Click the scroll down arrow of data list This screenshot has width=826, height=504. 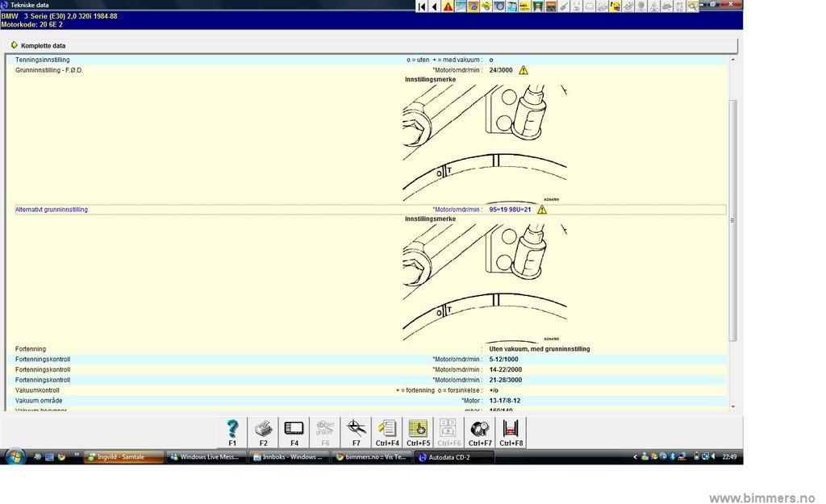point(732,406)
